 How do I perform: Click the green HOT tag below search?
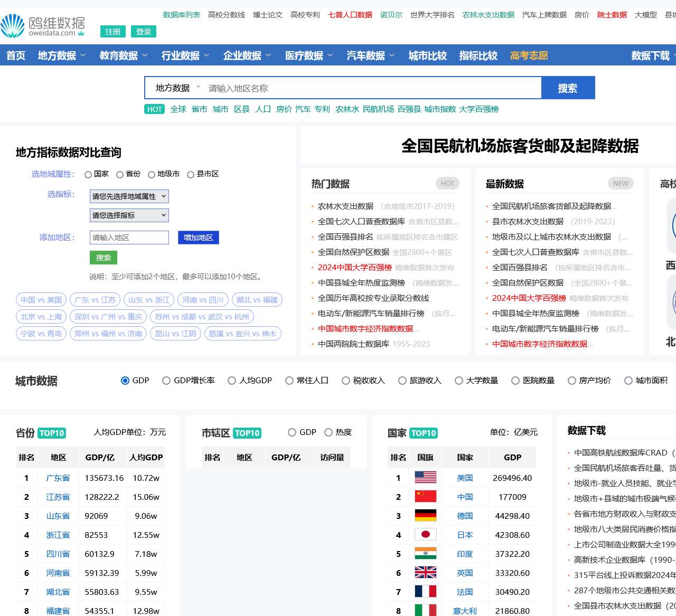click(x=155, y=109)
